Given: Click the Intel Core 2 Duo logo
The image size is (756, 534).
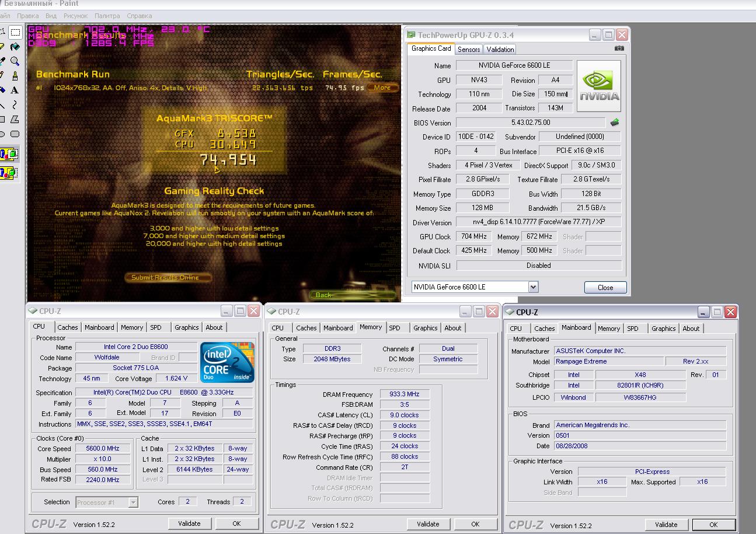Looking at the screenshot, I should coord(228,362).
